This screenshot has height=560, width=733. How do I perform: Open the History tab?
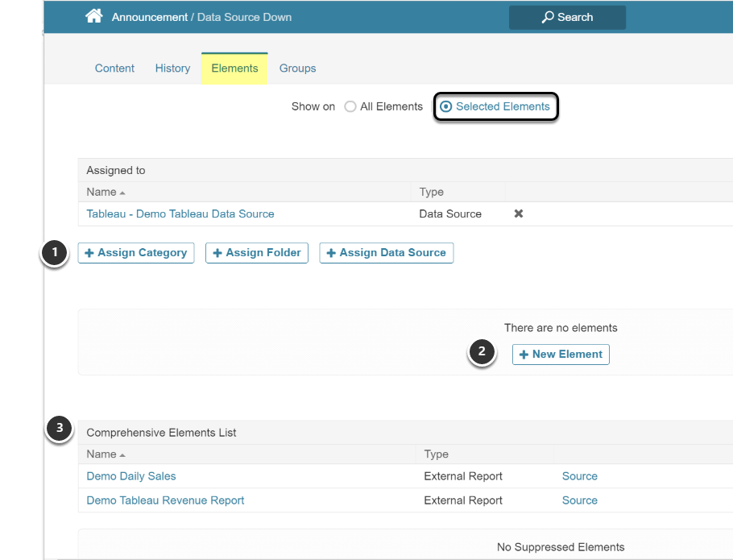tap(172, 68)
